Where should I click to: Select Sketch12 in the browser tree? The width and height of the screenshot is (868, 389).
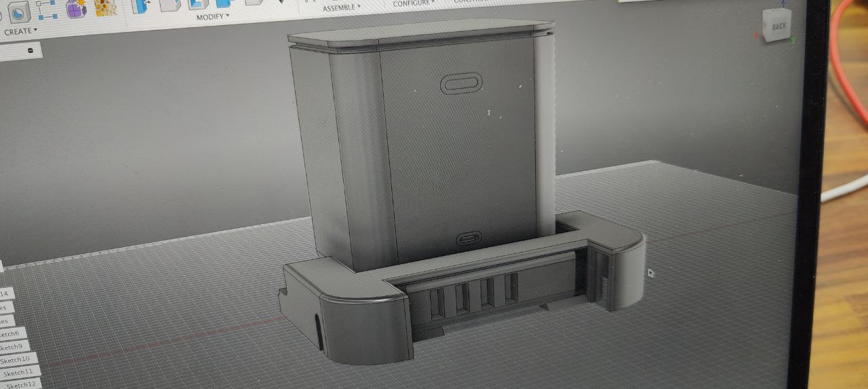20,384
